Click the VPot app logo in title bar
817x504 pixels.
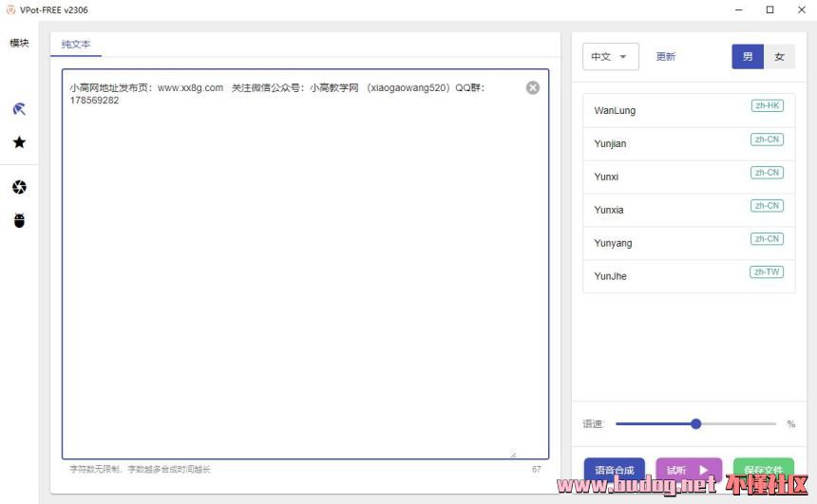(x=10, y=9)
